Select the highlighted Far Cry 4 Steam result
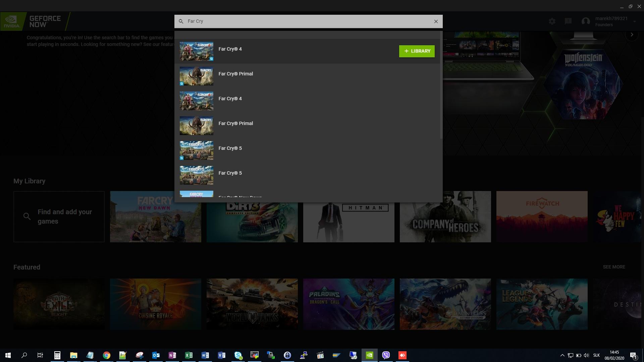Viewport: 644px width, 362px height. point(307,51)
